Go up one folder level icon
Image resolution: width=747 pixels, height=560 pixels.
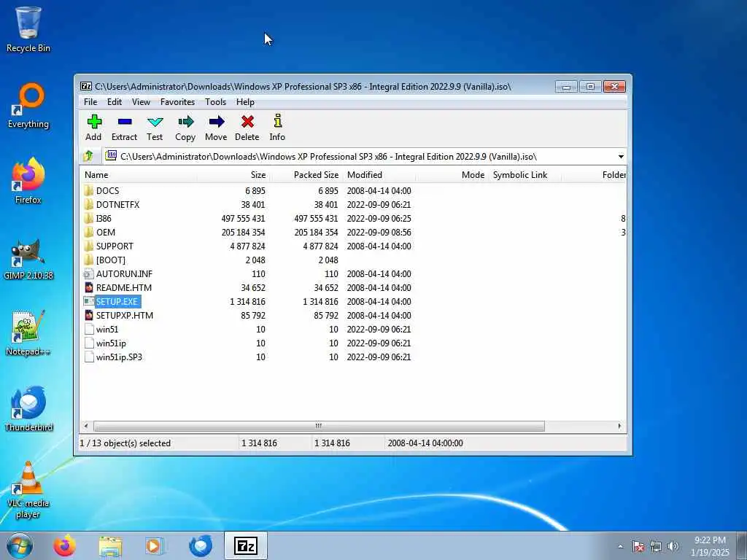point(88,156)
